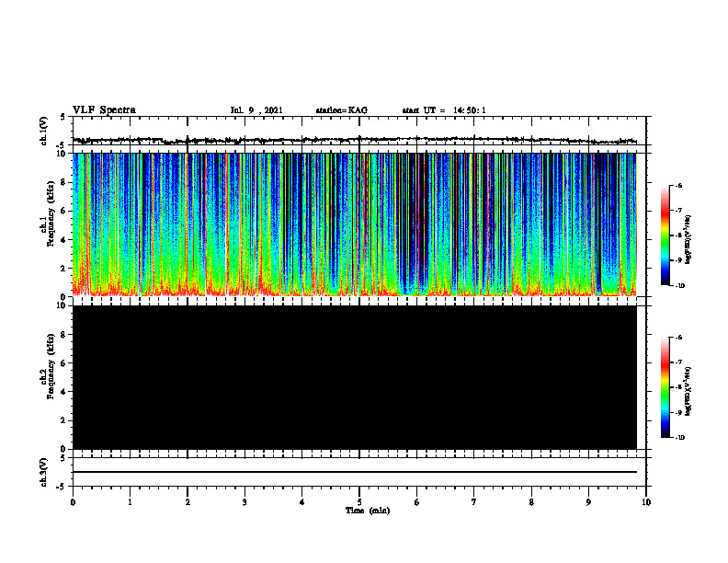This screenshot has width=728, height=563.
Task: Click the "4" kHz tick of ch.1 spectrogram
Action: coord(64,240)
